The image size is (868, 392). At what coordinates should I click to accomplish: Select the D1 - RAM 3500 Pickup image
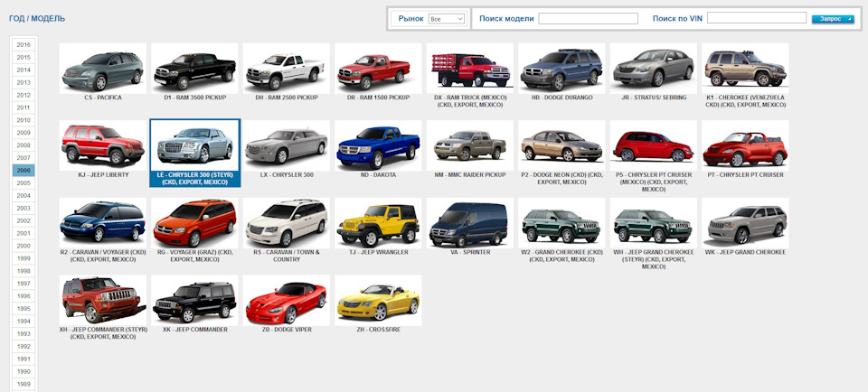point(194,69)
